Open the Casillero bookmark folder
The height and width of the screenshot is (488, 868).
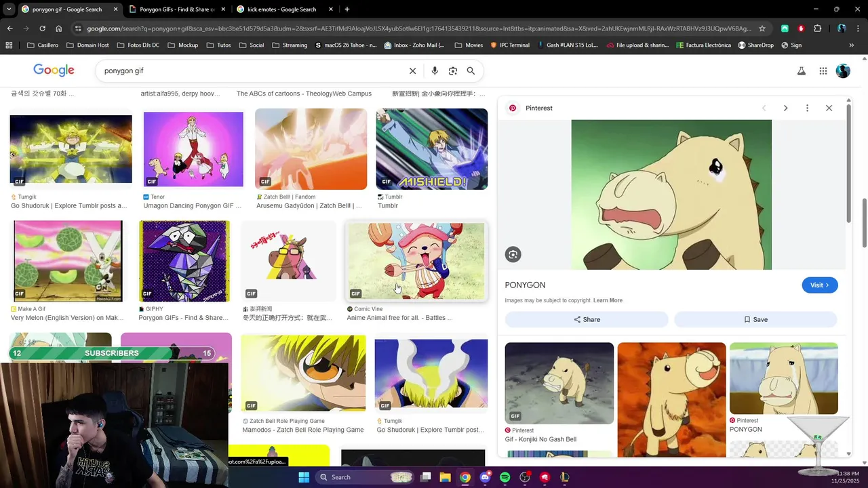pyautogui.click(x=42, y=45)
